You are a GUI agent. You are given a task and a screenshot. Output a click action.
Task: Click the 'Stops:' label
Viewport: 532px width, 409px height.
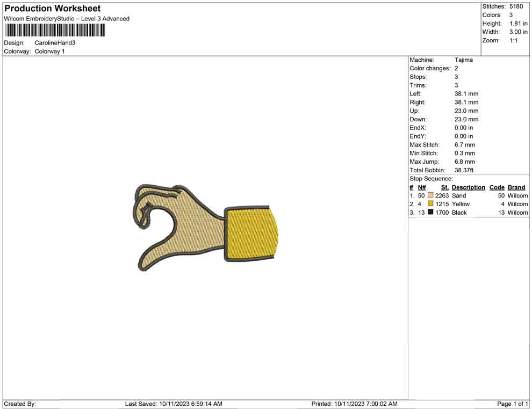(x=418, y=77)
